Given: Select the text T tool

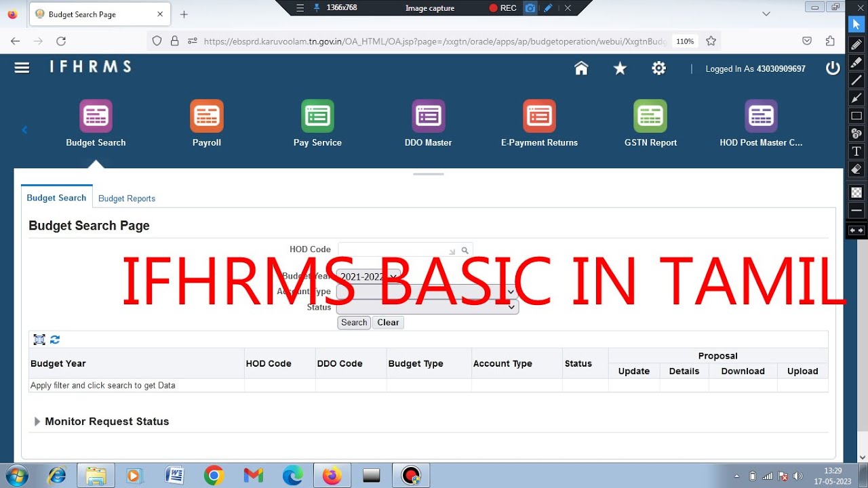Looking at the screenshot, I should point(856,151).
